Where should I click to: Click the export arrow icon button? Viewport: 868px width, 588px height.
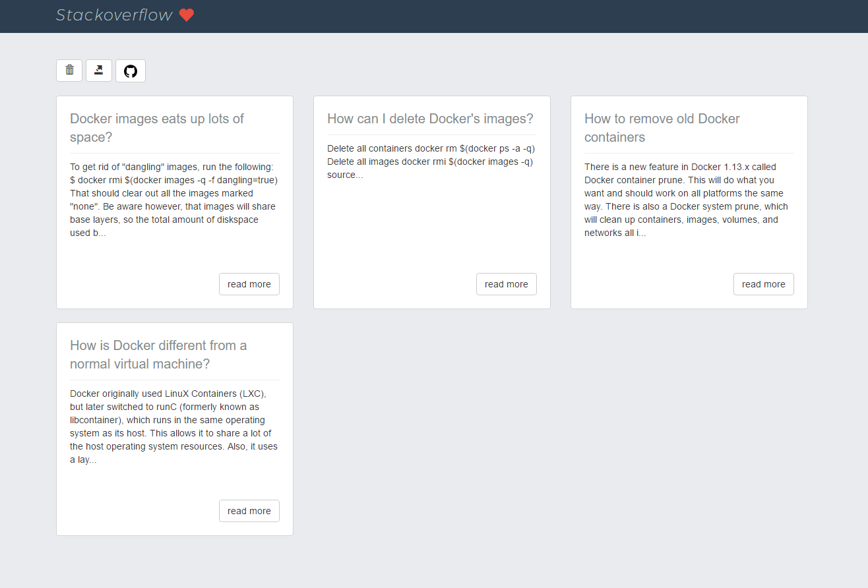point(99,71)
